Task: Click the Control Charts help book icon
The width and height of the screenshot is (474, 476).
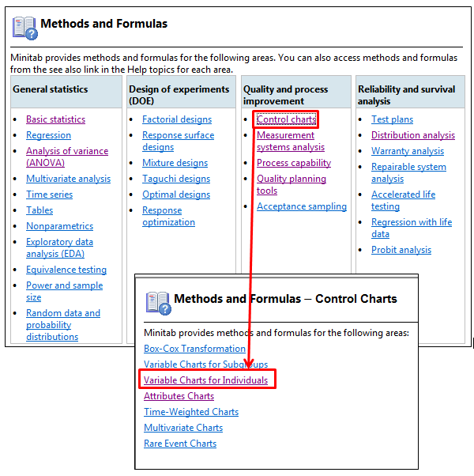Action: pyautogui.click(x=158, y=303)
